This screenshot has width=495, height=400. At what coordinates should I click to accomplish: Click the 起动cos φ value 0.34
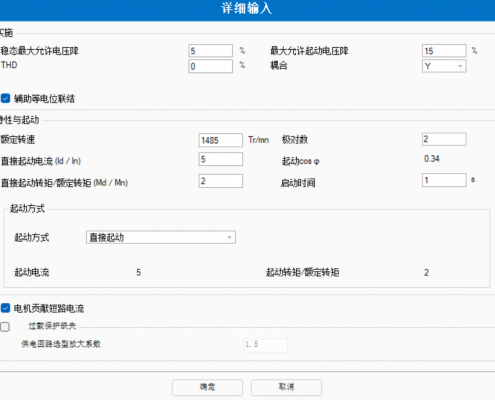coord(432,159)
